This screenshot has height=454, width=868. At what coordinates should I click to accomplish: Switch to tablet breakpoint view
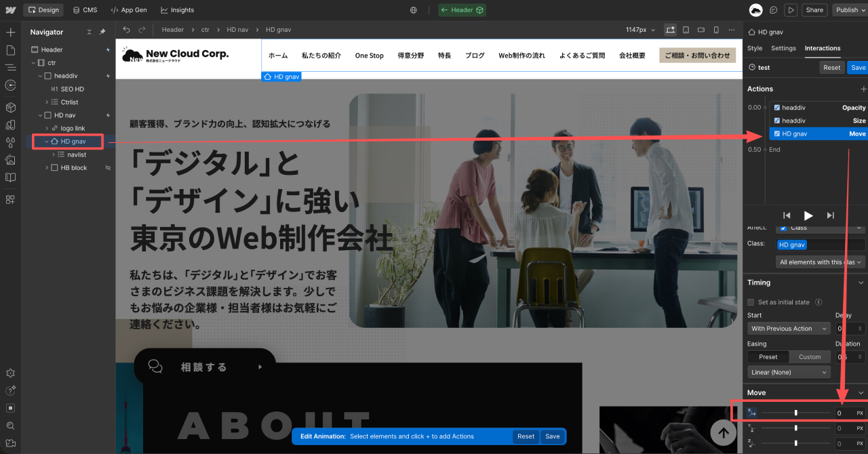686,30
